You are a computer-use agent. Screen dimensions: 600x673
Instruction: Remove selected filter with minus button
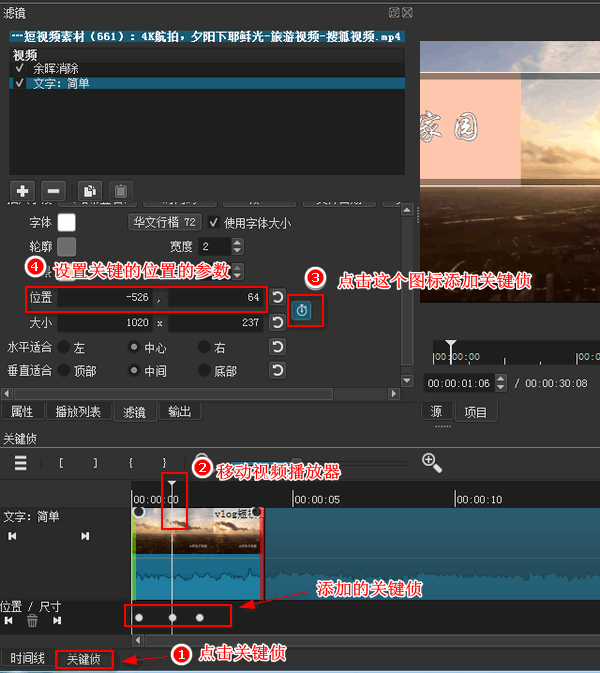(53, 191)
